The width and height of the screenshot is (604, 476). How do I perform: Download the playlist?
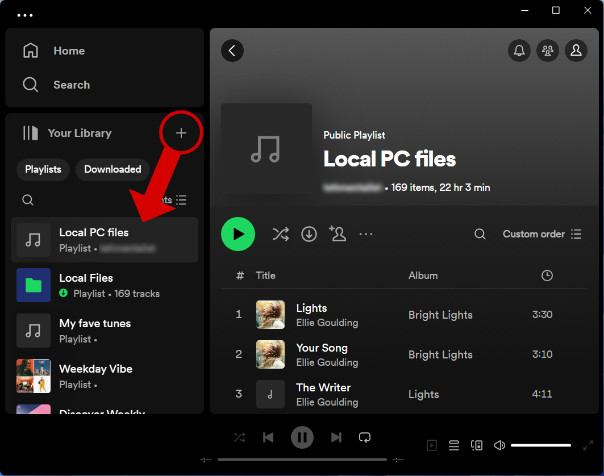[x=309, y=234]
